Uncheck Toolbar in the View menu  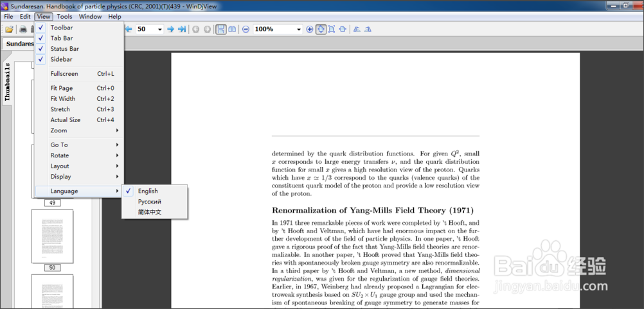pos(79,28)
